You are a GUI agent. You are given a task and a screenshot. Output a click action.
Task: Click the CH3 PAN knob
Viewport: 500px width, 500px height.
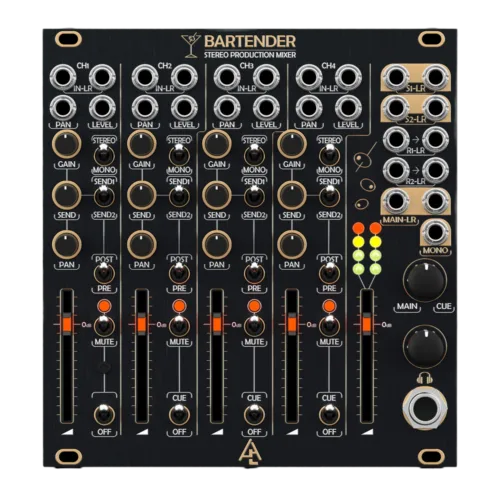217,245
